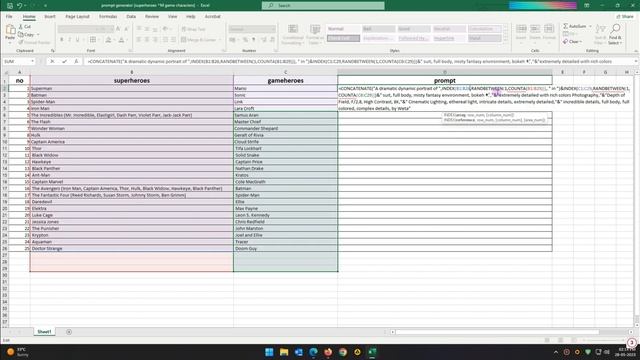Screen dimensions: 640x360
Task: Select the 'gameheroes' header cell
Action: pos(285,81)
